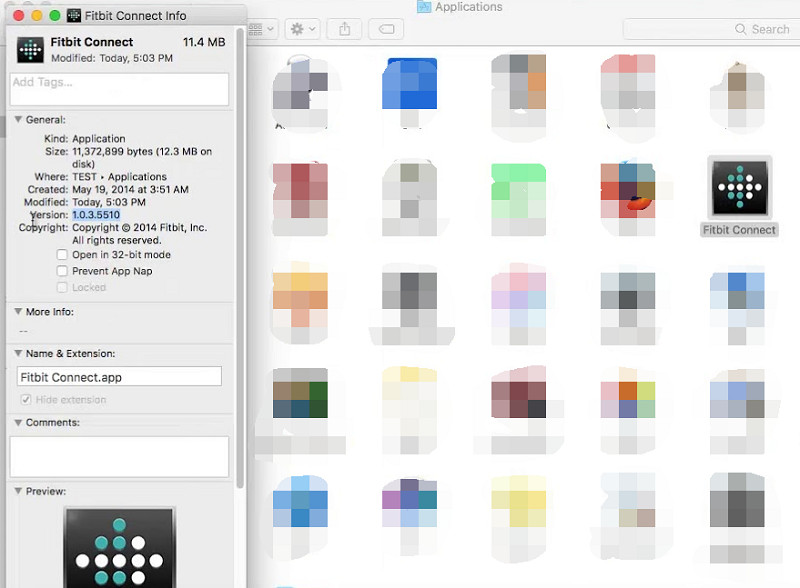Collapse the General section
This screenshot has width=800, height=588.
pyautogui.click(x=18, y=119)
